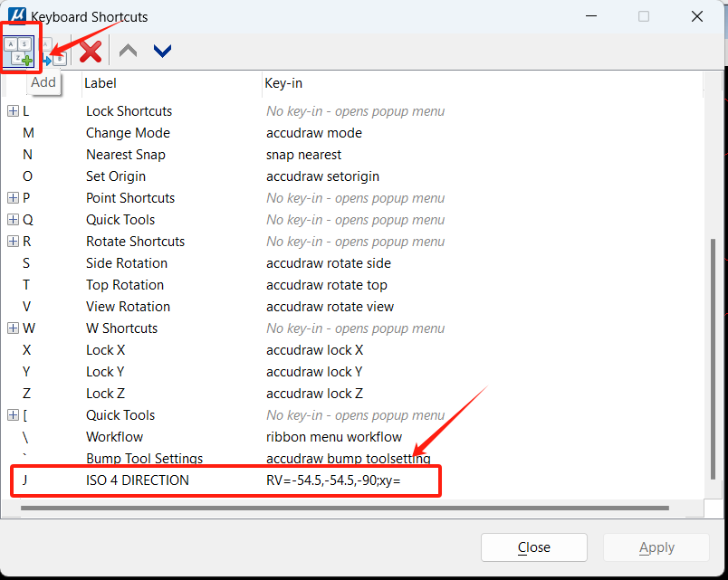The width and height of the screenshot is (728, 580).
Task: Click the 'snap nearest' key-in cell
Action: coord(303,155)
